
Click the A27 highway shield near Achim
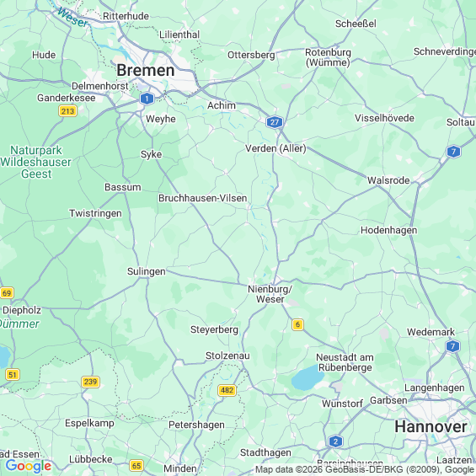tap(275, 122)
